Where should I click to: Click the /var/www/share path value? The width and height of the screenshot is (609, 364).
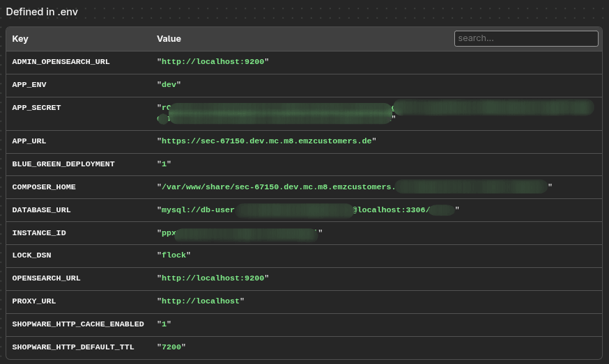coord(354,187)
